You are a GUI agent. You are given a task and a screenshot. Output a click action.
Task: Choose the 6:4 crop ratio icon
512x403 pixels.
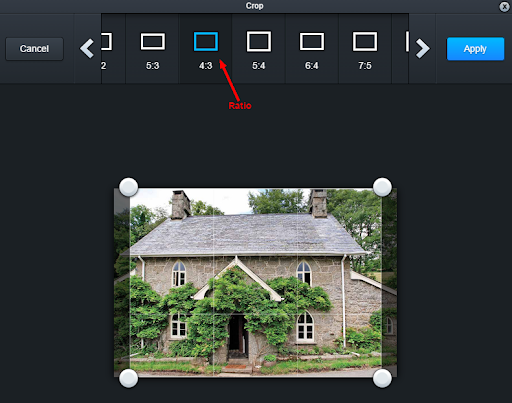pos(312,42)
